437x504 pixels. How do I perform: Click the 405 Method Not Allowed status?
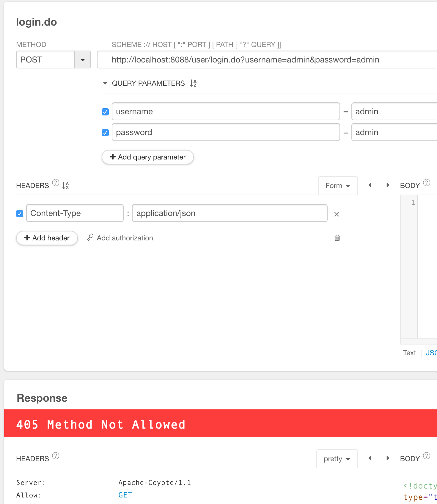tap(101, 425)
